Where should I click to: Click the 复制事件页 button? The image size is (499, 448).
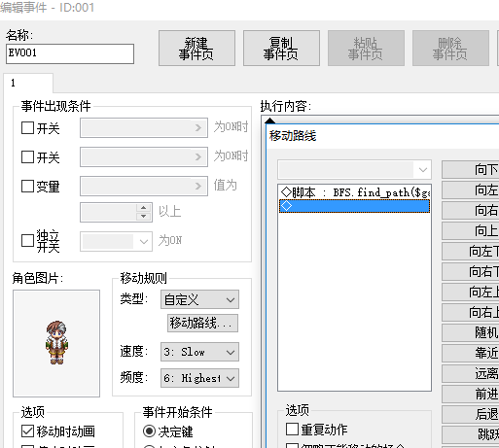tap(281, 49)
